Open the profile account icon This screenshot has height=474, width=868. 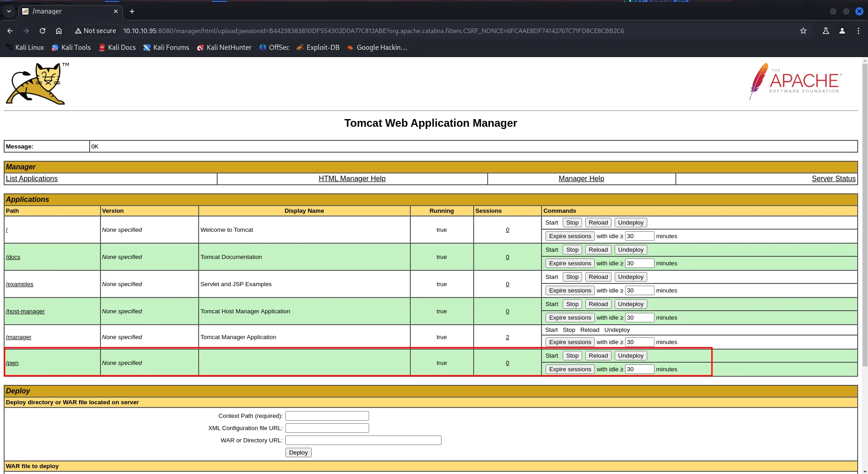pyautogui.click(x=842, y=31)
